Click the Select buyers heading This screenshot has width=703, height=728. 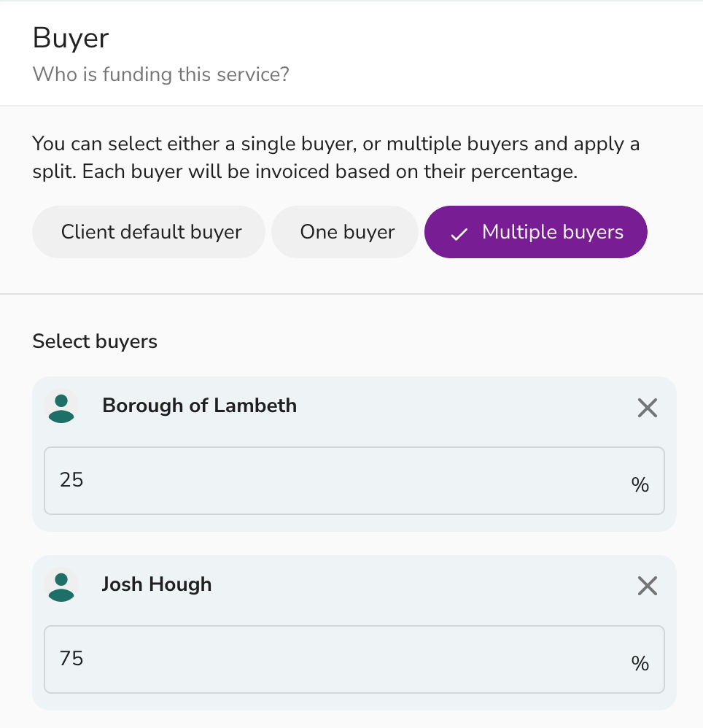click(x=95, y=341)
